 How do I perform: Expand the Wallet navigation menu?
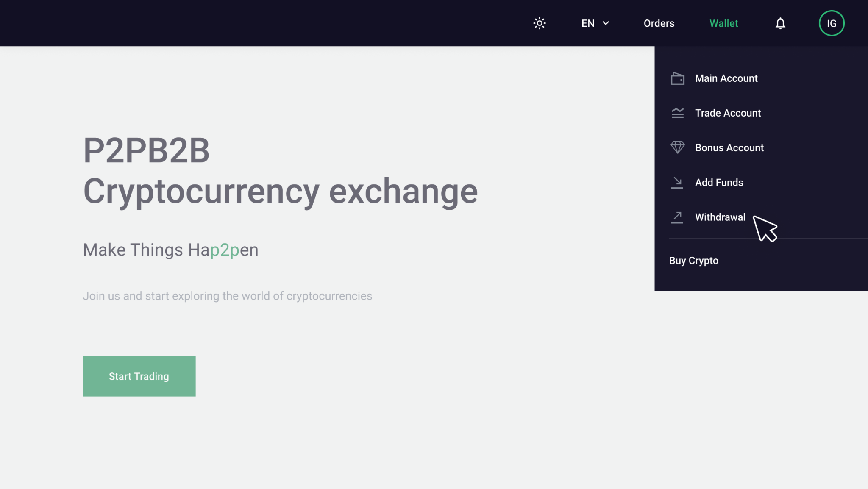(723, 22)
